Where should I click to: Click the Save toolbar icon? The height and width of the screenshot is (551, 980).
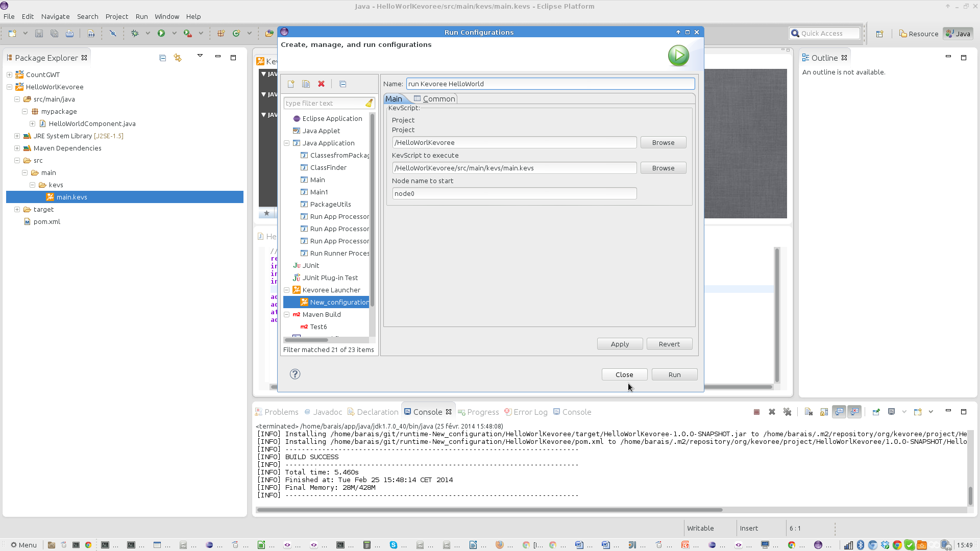[x=39, y=34]
